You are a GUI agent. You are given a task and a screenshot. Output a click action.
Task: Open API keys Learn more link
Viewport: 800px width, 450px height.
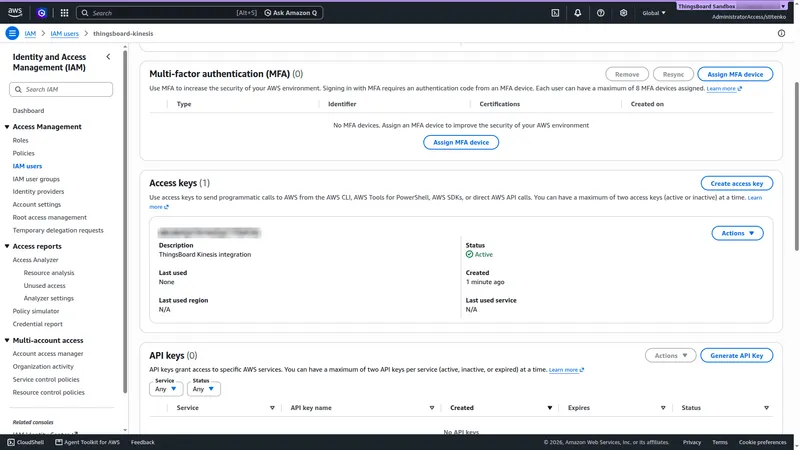(x=566, y=370)
